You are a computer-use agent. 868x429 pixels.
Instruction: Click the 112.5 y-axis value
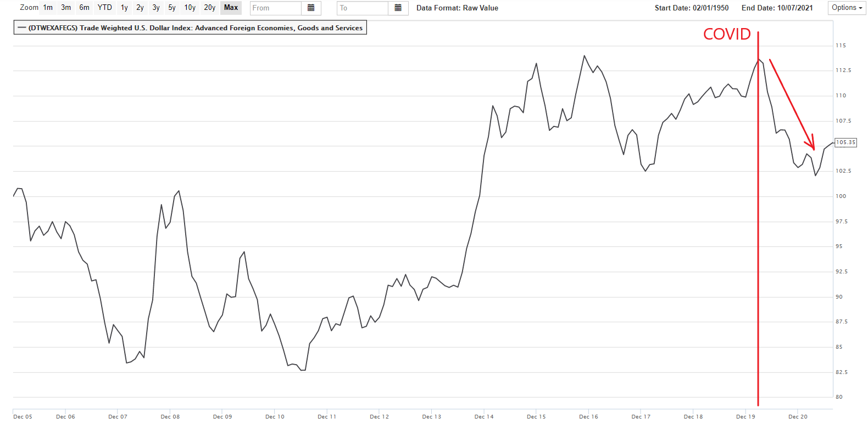coord(843,70)
